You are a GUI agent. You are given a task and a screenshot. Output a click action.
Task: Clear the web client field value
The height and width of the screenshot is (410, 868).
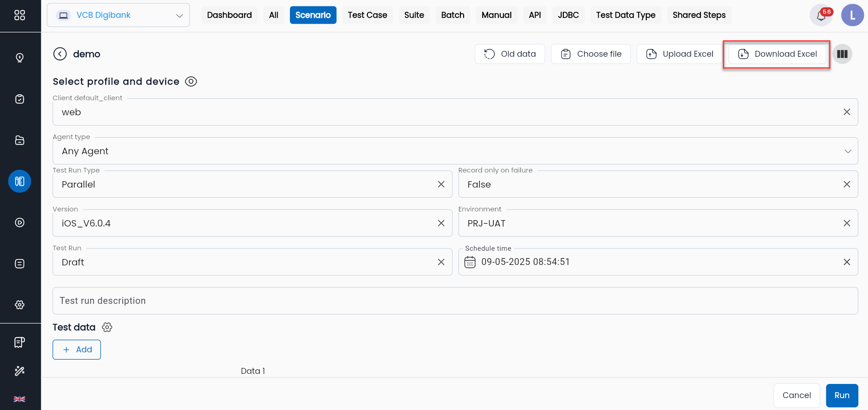[x=847, y=112]
